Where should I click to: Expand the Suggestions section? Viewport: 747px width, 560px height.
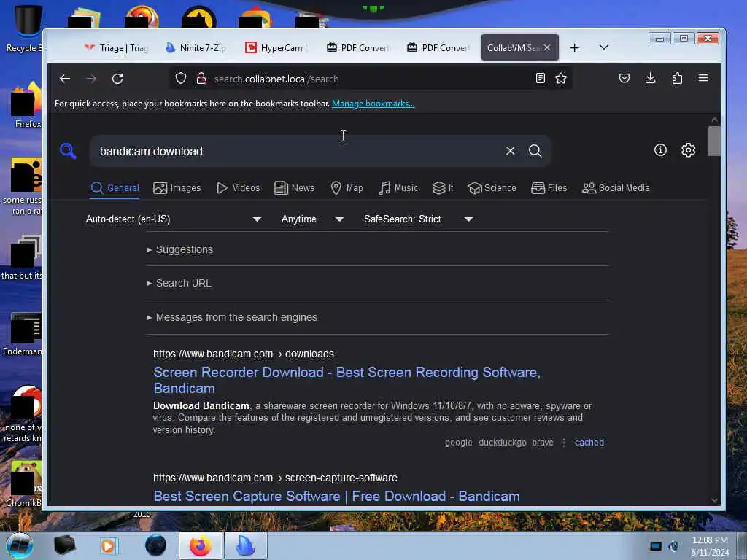coord(180,249)
